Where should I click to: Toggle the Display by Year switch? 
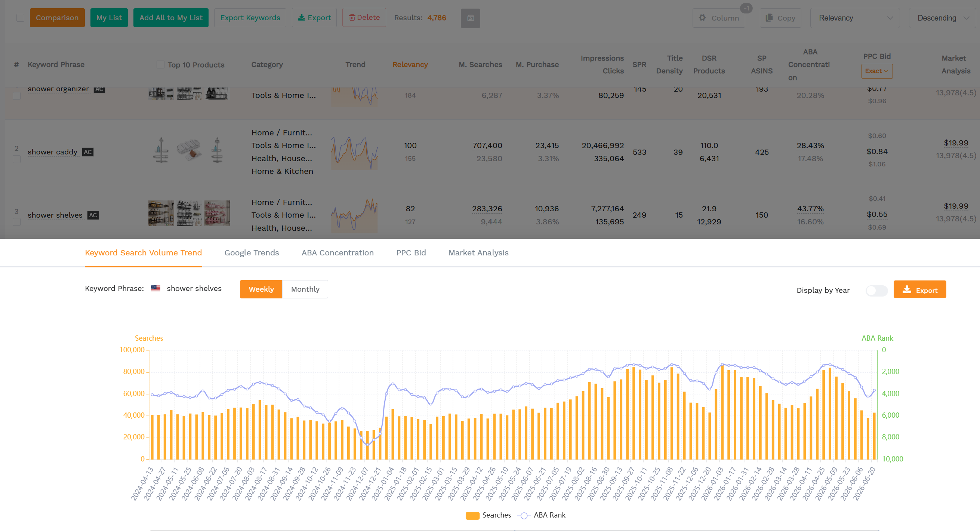click(876, 291)
